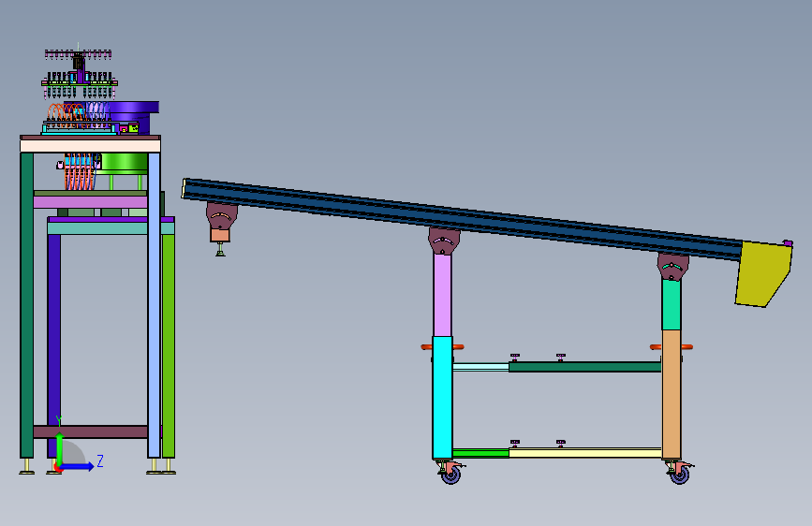Select the peach colored tabletop slab
This screenshot has width=812, height=526.
pos(90,145)
